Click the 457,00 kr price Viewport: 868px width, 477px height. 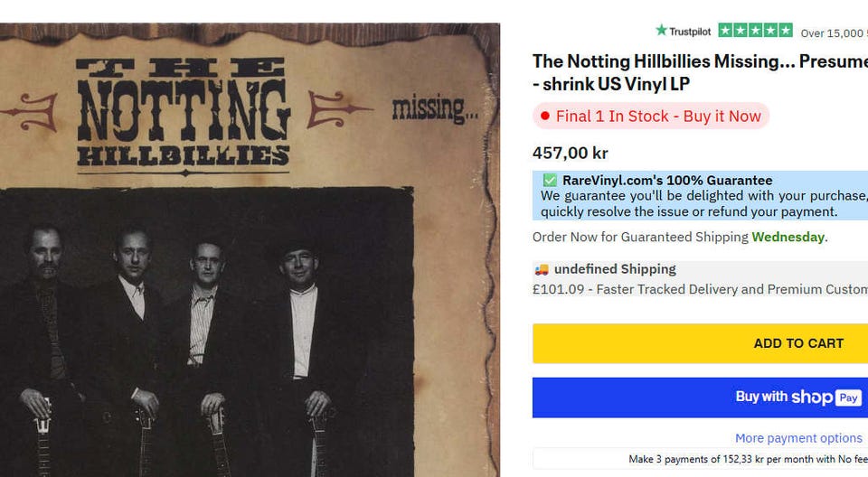click(x=571, y=153)
